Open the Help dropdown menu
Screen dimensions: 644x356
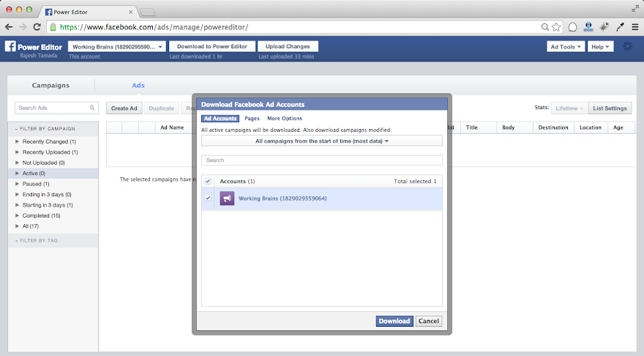600,46
